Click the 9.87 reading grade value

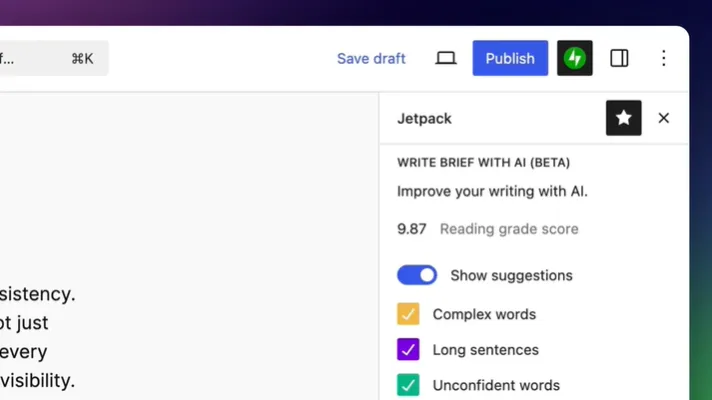click(x=411, y=229)
